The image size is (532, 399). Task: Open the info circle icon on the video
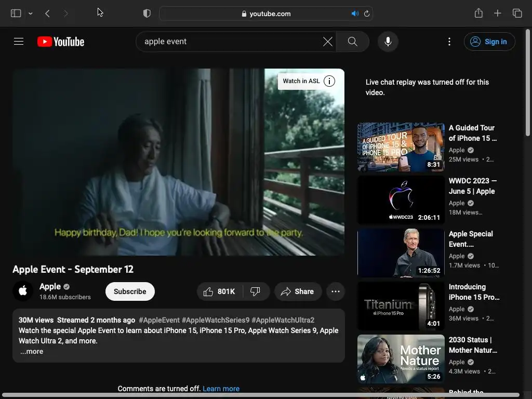click(x=329, y=81)
